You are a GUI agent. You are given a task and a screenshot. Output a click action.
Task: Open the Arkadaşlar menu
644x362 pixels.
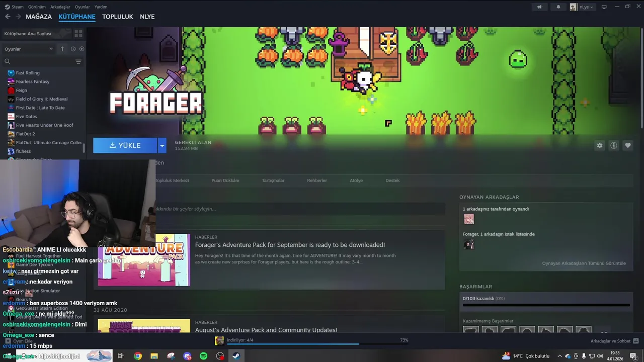[x=60, y=7]
